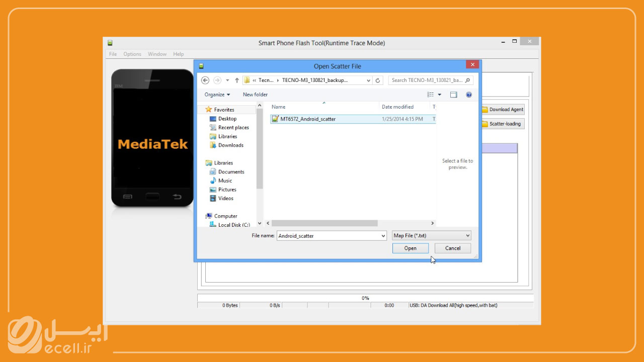Open the Window menu in Flash Tool

tap(157, 54)
